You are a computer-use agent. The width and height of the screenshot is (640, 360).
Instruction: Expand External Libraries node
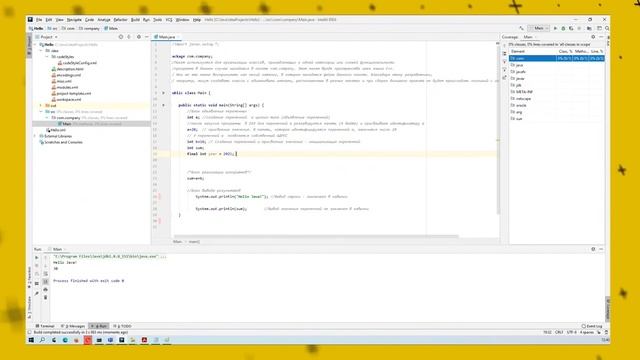pos(36,136)
